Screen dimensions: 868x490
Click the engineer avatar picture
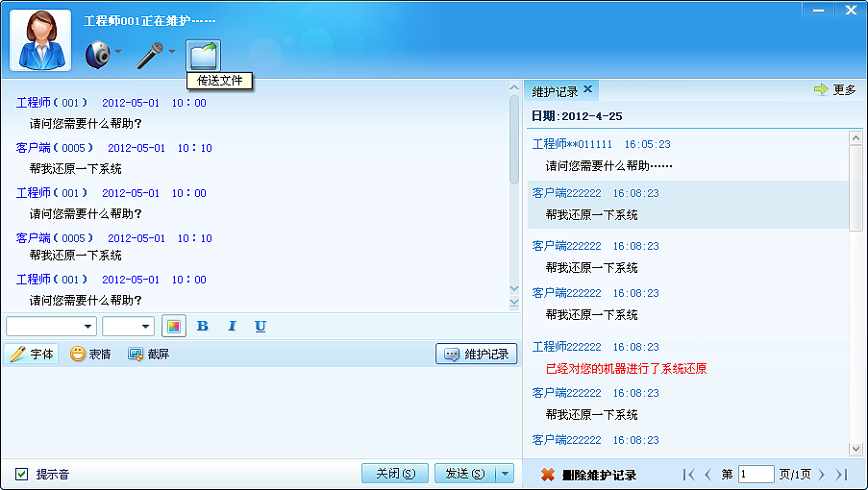point(40,40)
